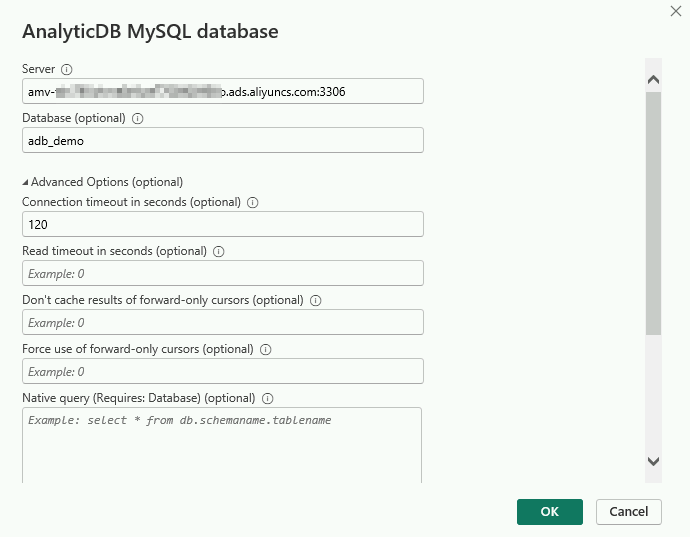Click info icon for Don't cache results
This screenshot has width=690, height=537.
coord(314,300)
